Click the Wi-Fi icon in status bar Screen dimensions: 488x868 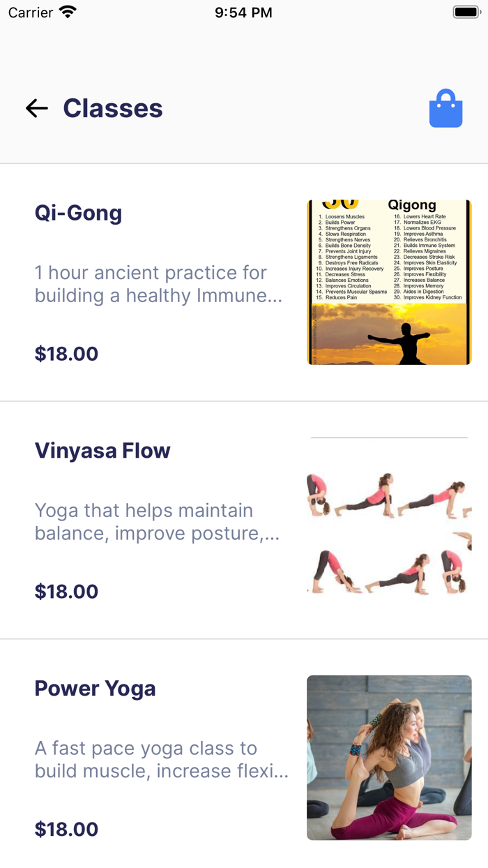(x=66, y=11)
